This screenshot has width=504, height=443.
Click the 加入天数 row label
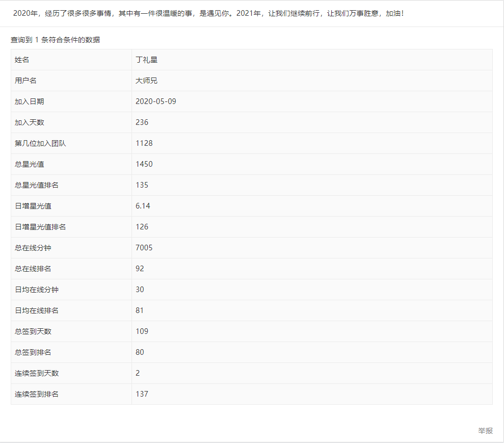29,122
